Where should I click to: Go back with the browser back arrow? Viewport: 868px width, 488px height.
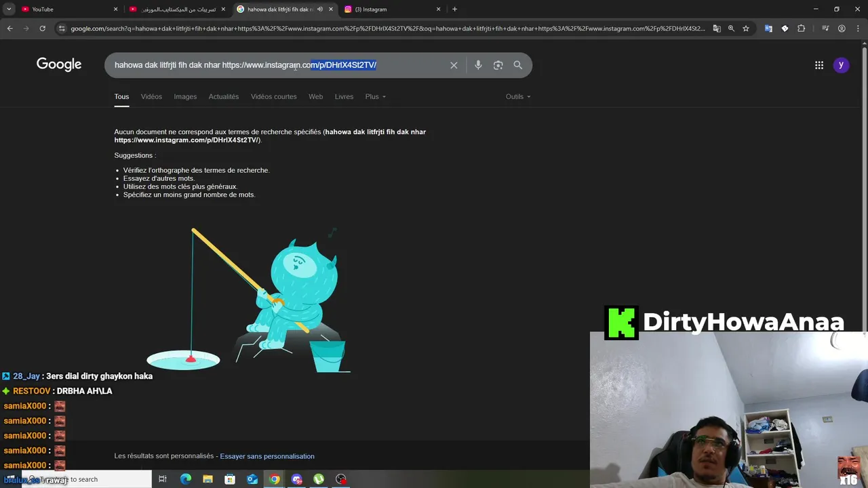9,28
